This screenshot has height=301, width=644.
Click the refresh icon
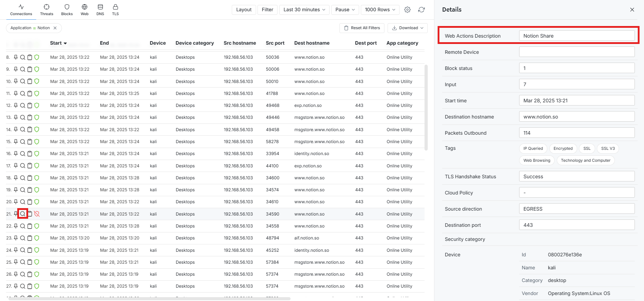(x=421, y=9)
